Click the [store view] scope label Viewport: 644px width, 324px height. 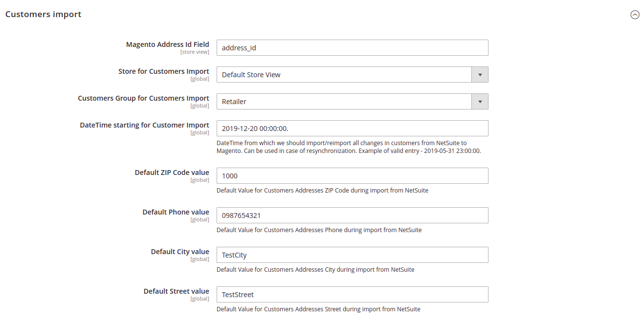pos(195,52)
